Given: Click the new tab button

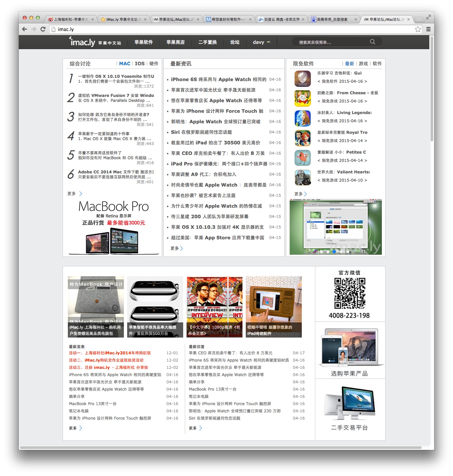Looking at the screenshot, I should pos(419,19).
